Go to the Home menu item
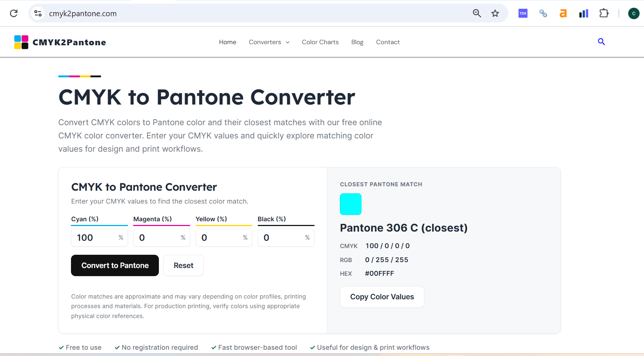This screenshot has width=644, height=356. [x=228, y=42]
